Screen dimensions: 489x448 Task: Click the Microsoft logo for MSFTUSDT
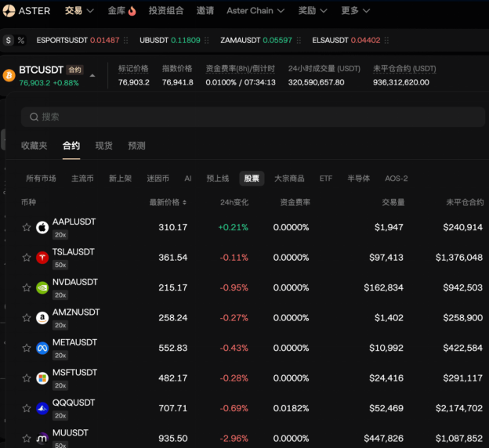[42, 378]
